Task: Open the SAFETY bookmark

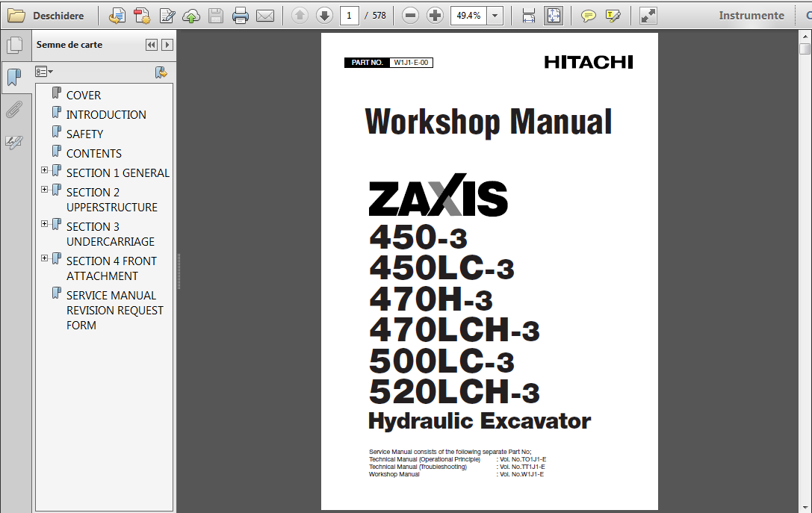Action: pos(85,134)
